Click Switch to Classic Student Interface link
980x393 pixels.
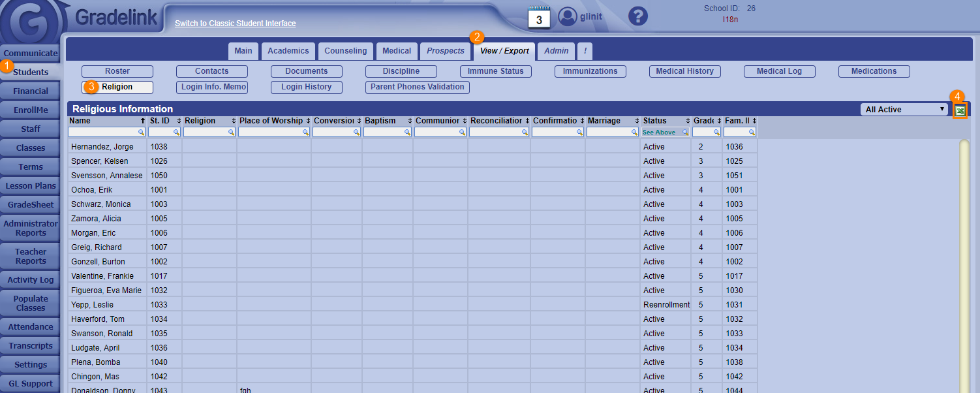[x=235, y=24]
